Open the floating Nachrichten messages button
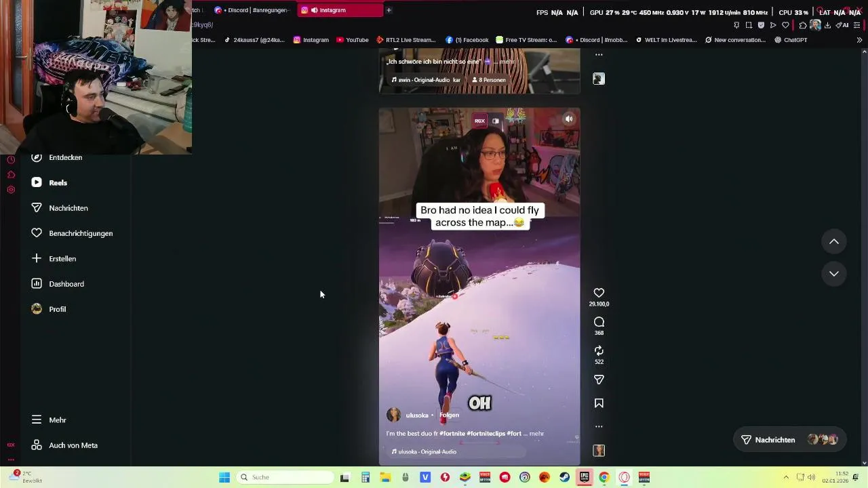This screenshot has width=868, height=488. click(x=789, y=440)
